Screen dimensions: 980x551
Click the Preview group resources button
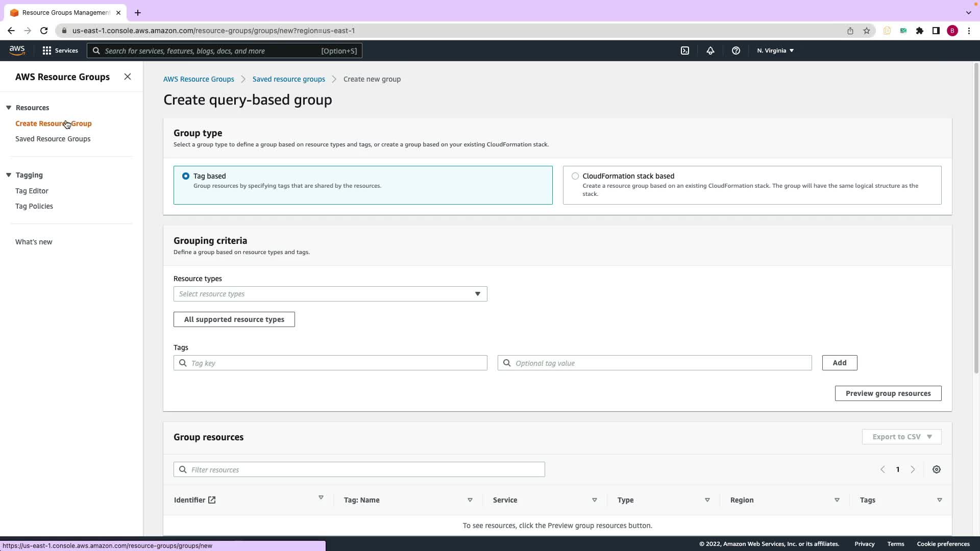tap(888, 393)
